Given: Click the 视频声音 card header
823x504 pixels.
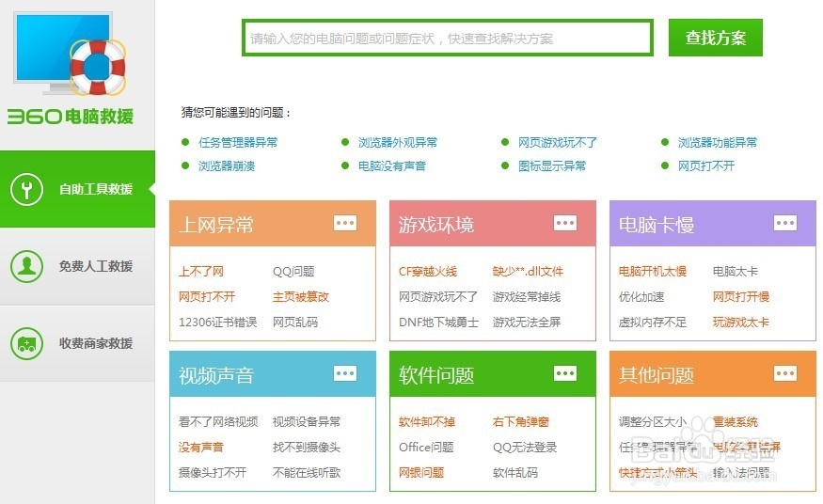Looking at the screenshot, I should coord(273,374).
